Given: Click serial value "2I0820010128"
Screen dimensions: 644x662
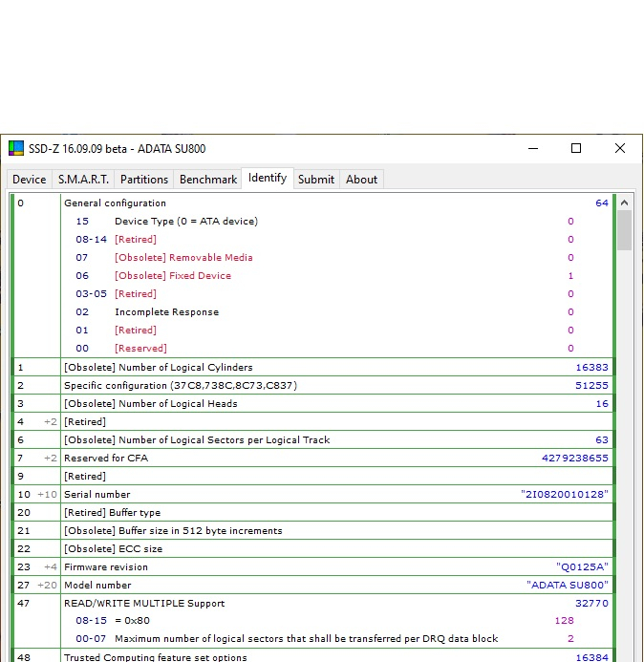Looking at the screenshot, I should tap(565, 495).
